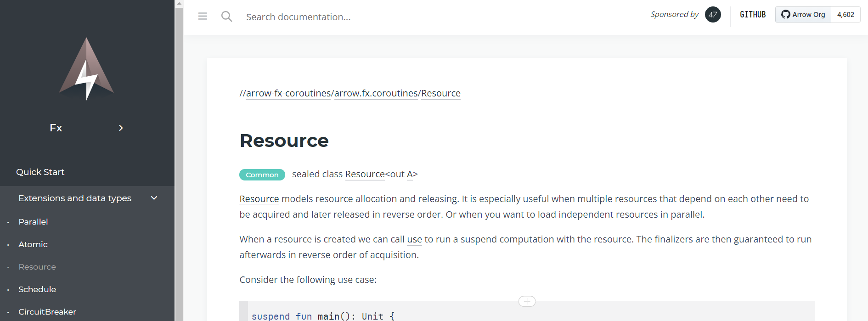Screen dimensions: 868x321
Task: Open Arrow Org GitHub button
Action: coord(803,14)
